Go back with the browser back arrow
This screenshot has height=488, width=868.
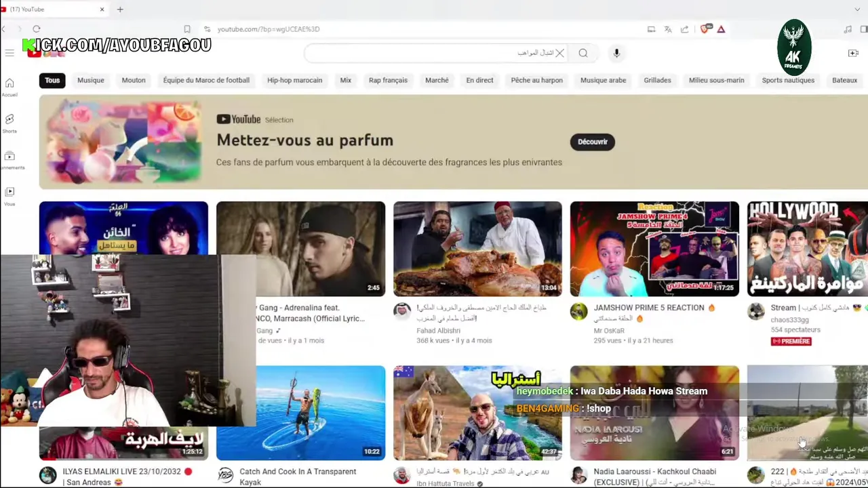[x=4, y=29]
